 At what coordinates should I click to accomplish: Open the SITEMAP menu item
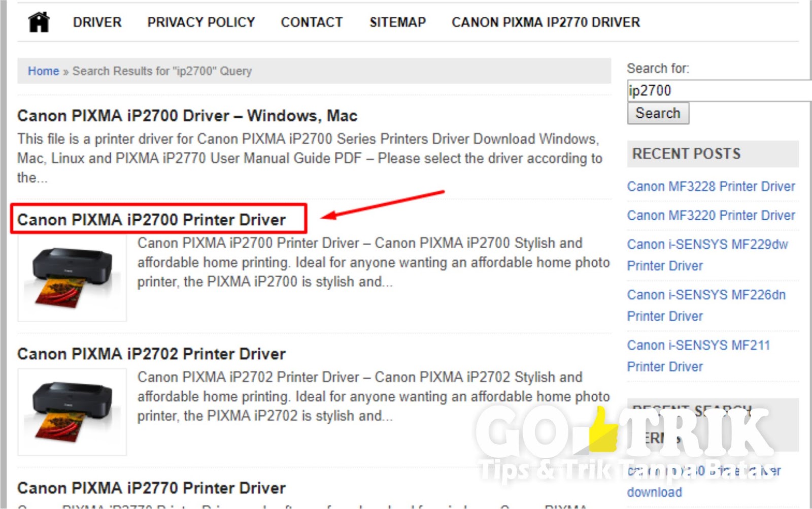(x=398, y=22)
